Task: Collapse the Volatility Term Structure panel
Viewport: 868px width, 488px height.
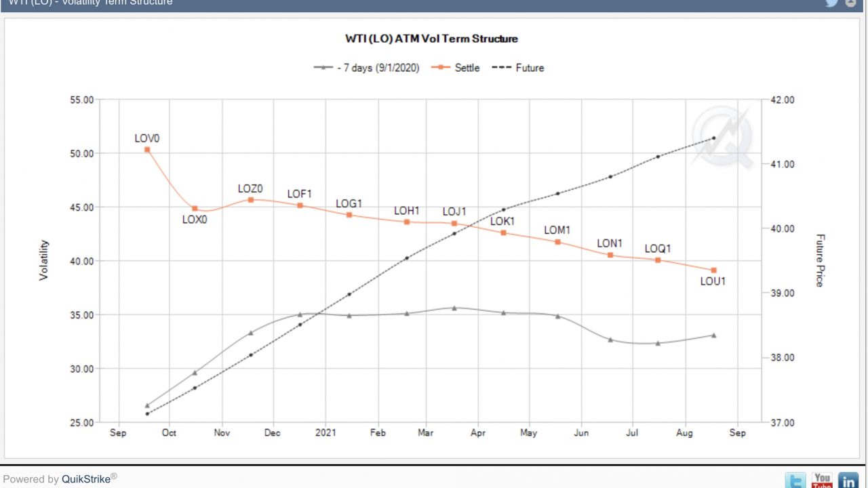Action: [x=851, y=3]
